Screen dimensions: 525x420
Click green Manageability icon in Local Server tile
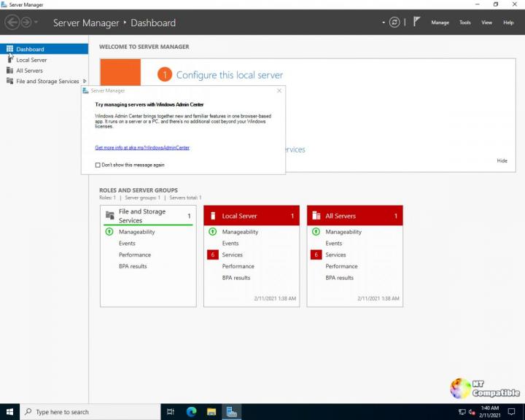click(x=213, y=232)
